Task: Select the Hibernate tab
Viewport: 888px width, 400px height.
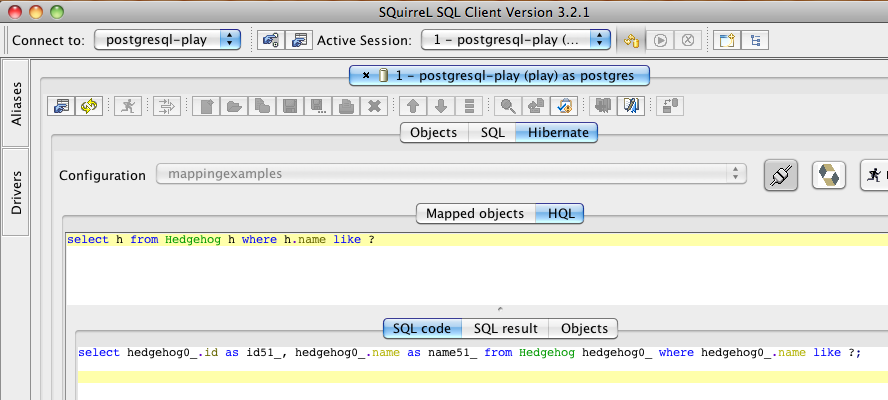Action: (557, 133)
